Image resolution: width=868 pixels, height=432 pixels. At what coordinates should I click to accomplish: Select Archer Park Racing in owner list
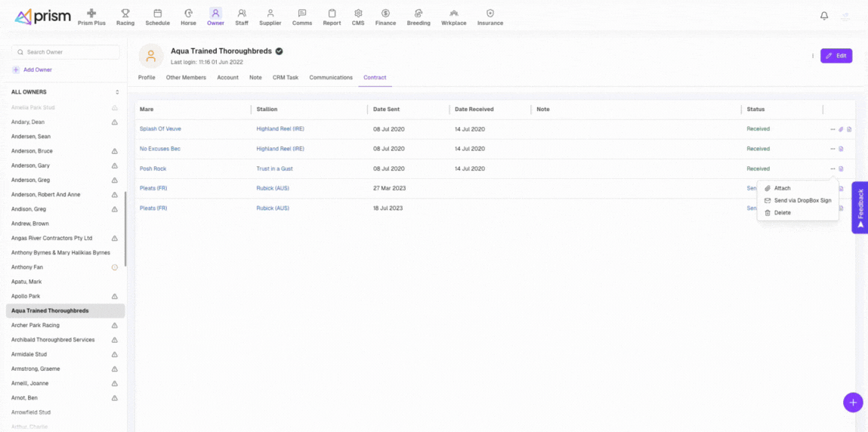(36, 326)
